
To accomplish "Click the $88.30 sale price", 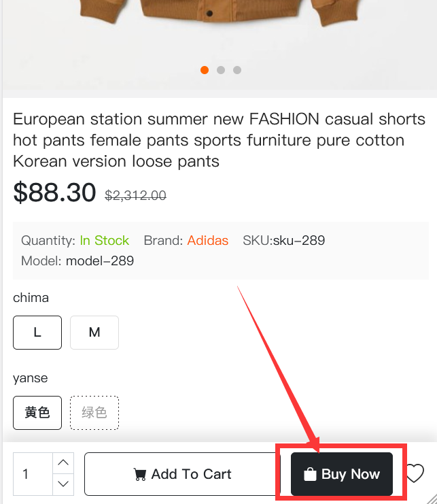I will coord(54,192).
